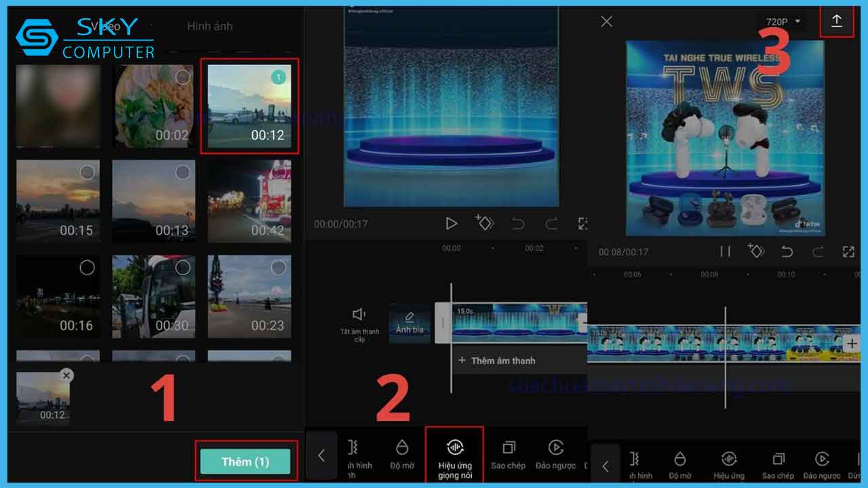Image resolution: width=868 pixels, height=488 pixels.
Task: Toggle the selection circle on the 00:13 video
Action: pyautogui.click(x=182, y=172)
